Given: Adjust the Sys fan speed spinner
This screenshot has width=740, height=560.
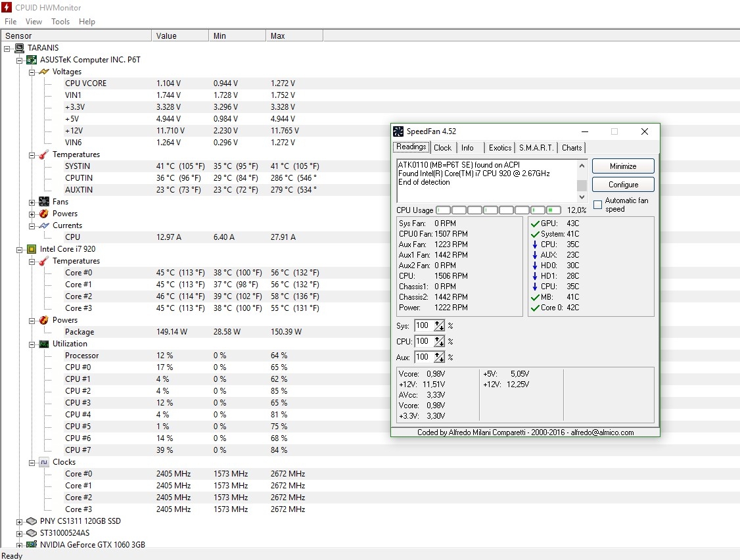Looking at the screenshot, I should click(439, 326).
